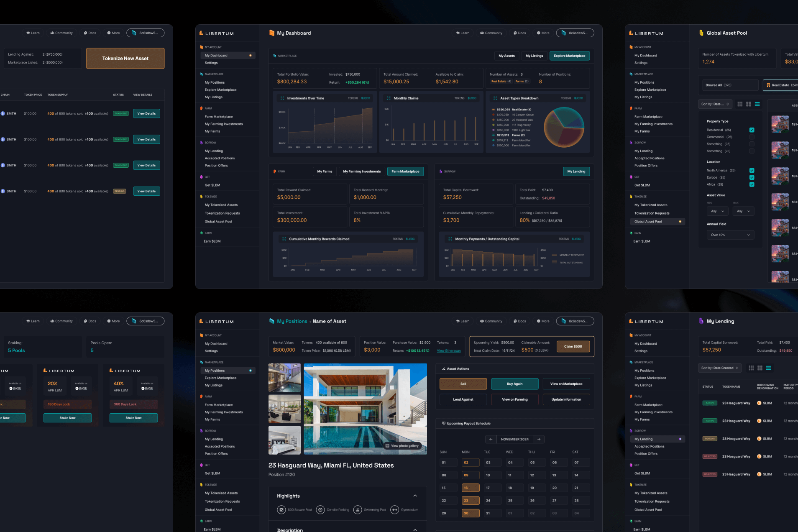Collapse the Highlights section
The width and height of the screenshot is (798, 532).
(x=415, y=496)
